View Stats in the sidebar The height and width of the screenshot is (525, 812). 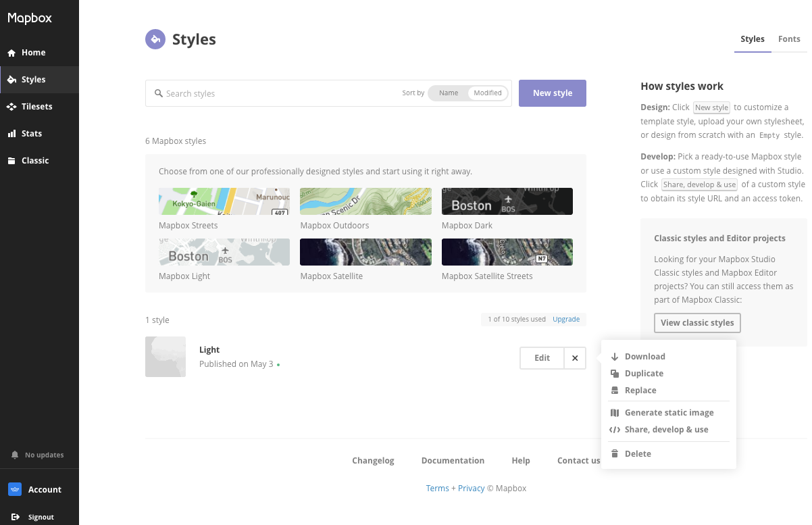[x=30, y=133]
